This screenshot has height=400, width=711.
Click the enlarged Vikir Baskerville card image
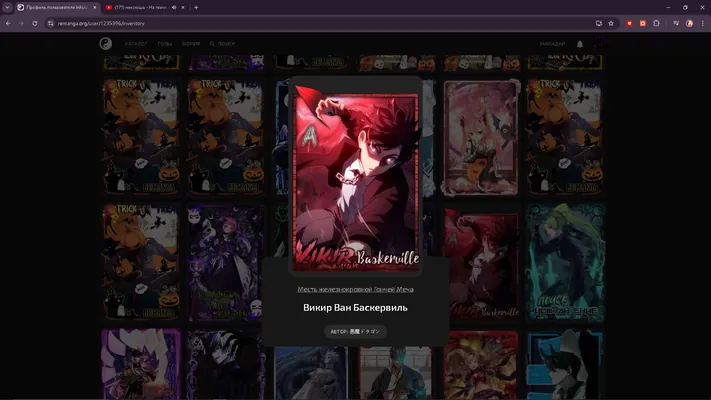click(x=355, y=177)
